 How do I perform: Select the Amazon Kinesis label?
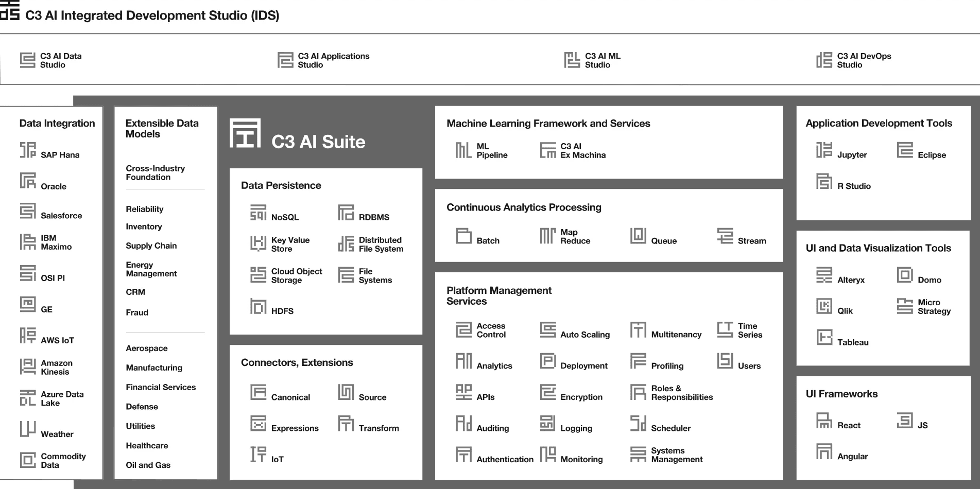click(x=57, y=368)
